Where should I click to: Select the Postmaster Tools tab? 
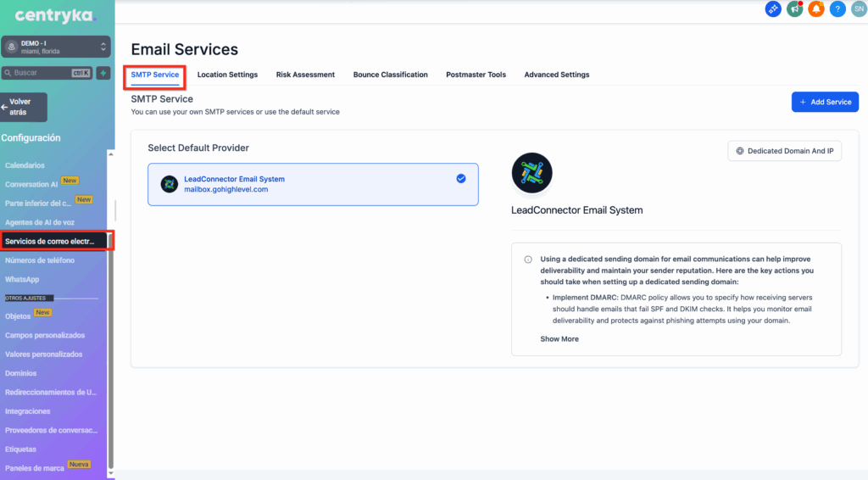click(476, 75)
